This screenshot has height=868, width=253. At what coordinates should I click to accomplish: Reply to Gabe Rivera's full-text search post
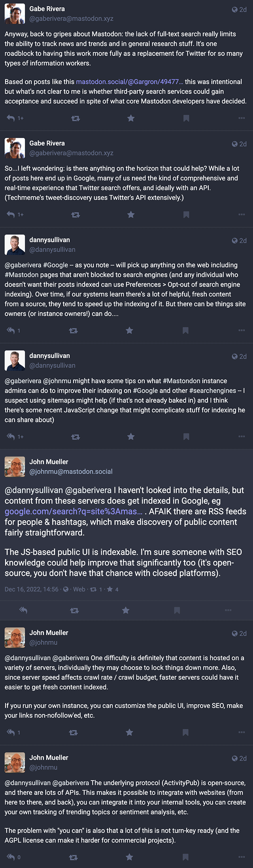pyautogui.click(x=11, y=118)
